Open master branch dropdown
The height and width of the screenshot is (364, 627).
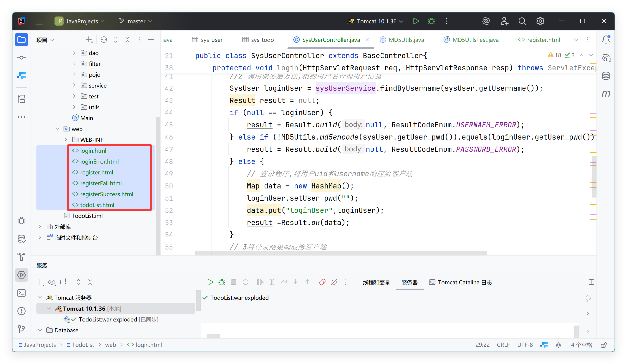pyautogui.click(x=135, y=21)
